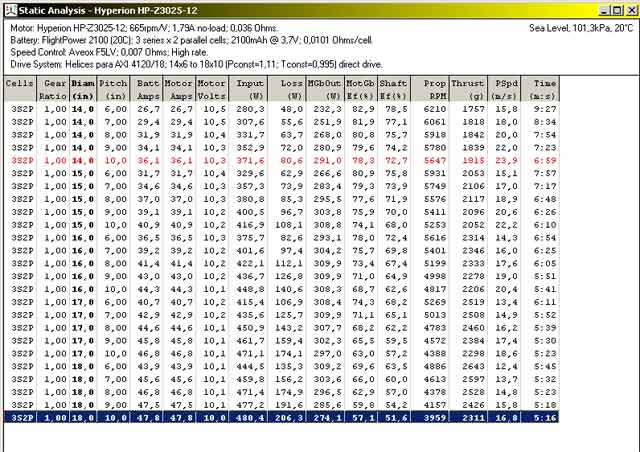Select the Motor Volts column header
Viewport: 640px width, 452px height.
211,86
